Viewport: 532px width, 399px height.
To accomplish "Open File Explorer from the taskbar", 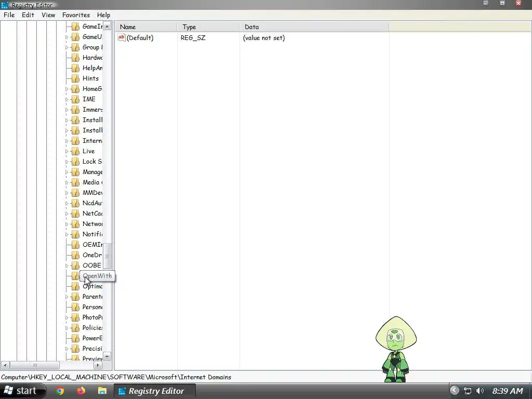I will tap(102, 391).
